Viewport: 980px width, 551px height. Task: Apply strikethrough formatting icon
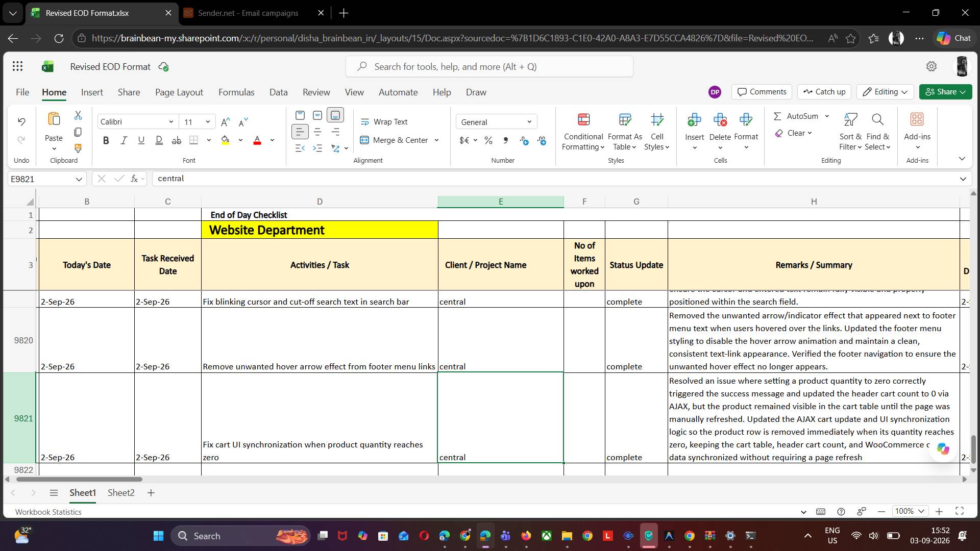(176, 140)
